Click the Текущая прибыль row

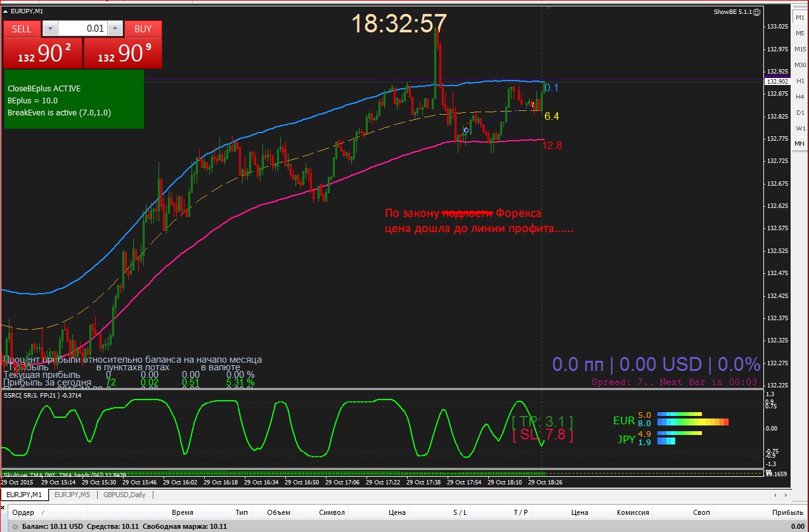(x=129, y=375)
